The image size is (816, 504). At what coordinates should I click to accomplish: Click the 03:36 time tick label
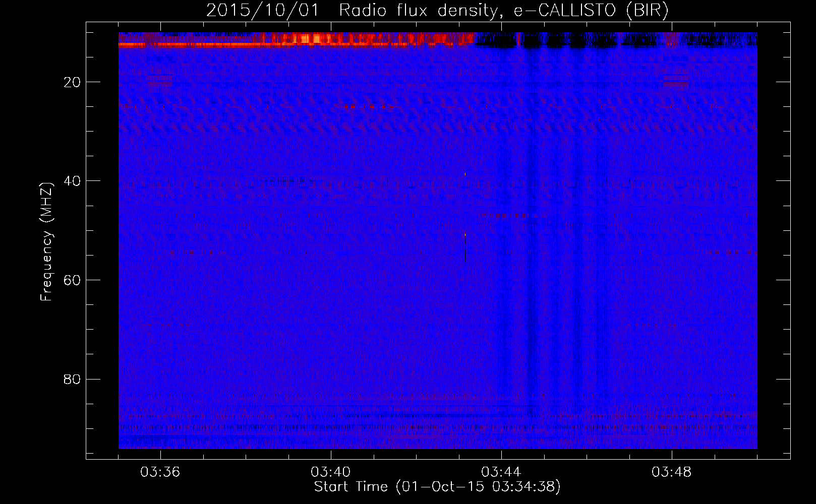coord(160,472)
